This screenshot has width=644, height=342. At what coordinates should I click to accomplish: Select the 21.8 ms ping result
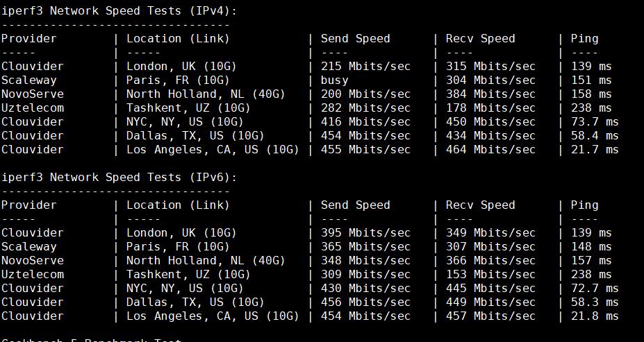point(594,316)
